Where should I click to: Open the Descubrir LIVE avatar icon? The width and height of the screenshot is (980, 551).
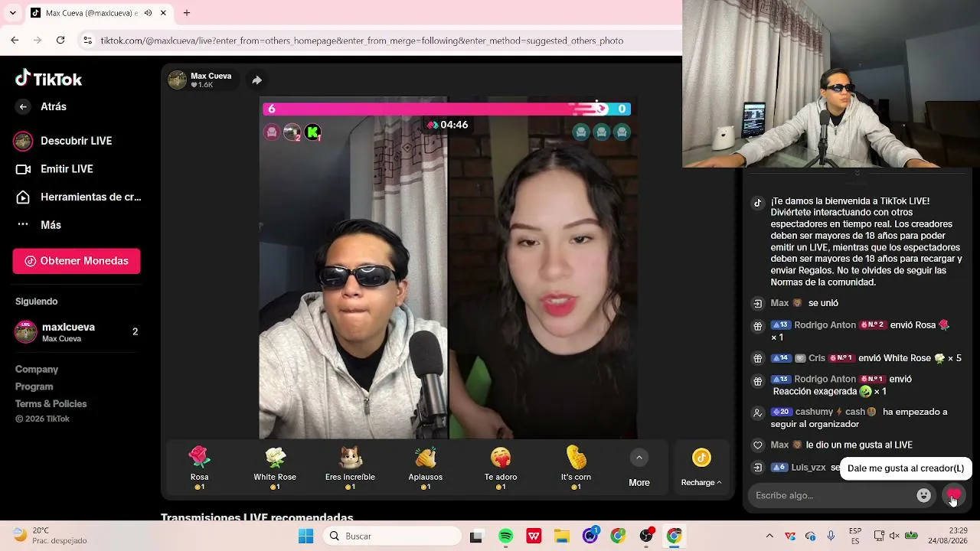(23, 141)
